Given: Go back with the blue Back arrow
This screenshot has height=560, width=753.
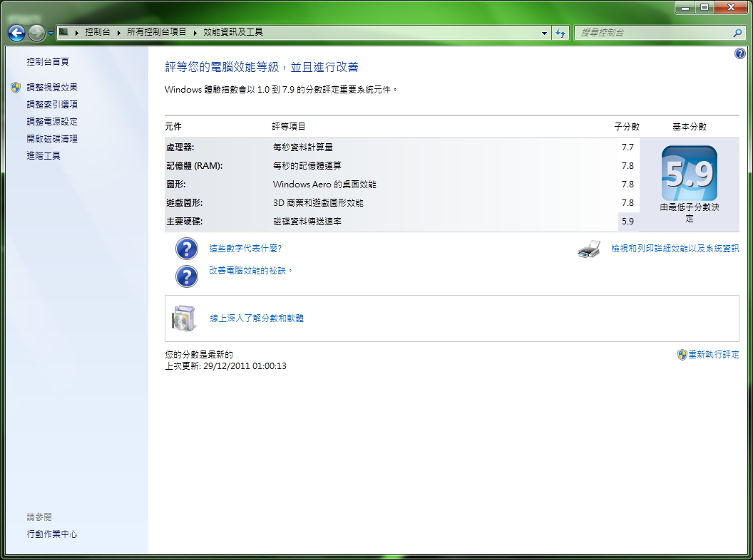Looking at the screenshot, I should point(17,33).
